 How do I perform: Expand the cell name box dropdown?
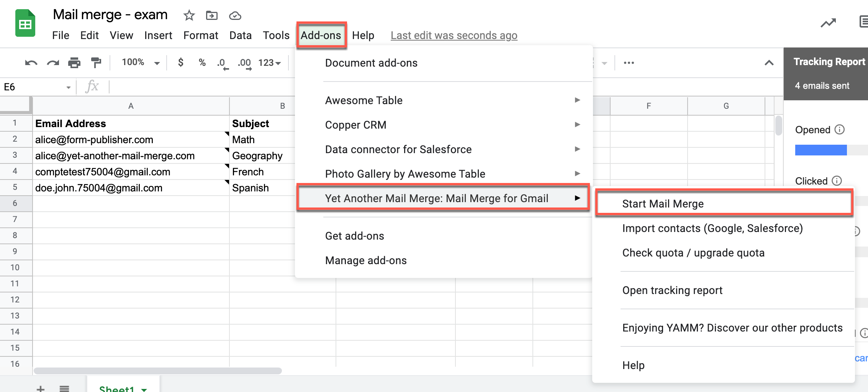[68, 87]
